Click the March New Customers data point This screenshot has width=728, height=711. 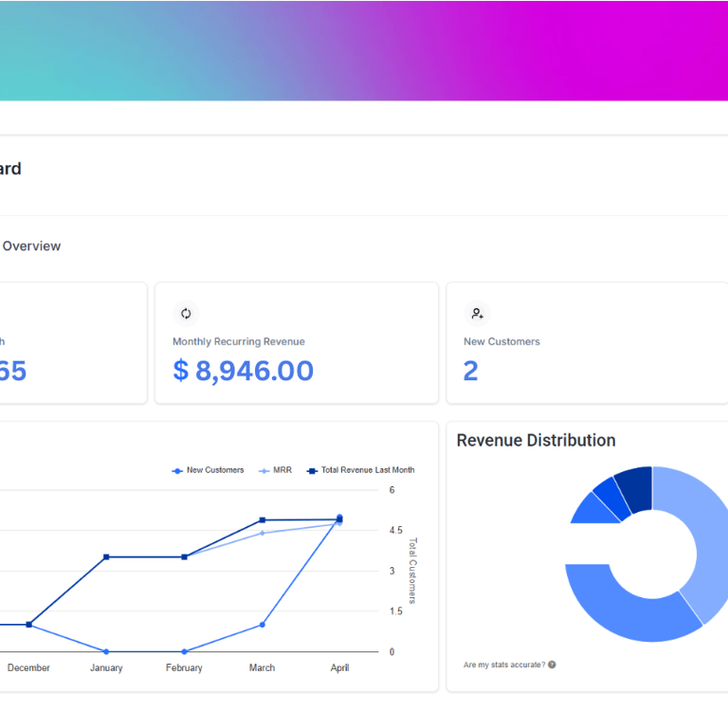point(263,625)
